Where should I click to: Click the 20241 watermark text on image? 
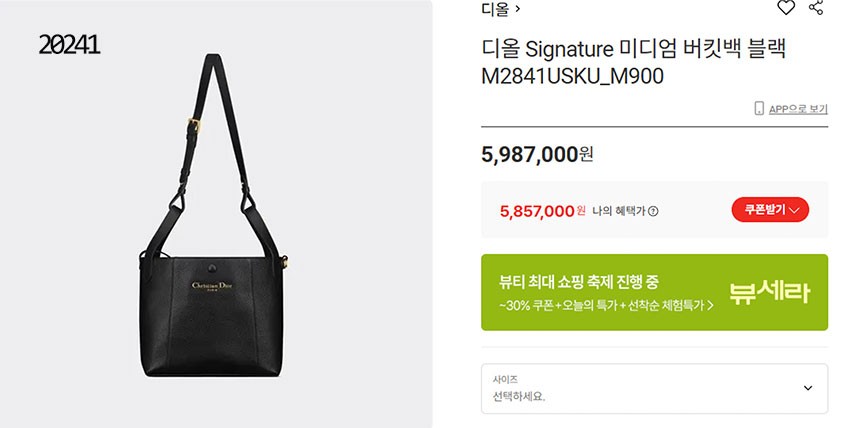pyautogui.click(x=69, y=44)
